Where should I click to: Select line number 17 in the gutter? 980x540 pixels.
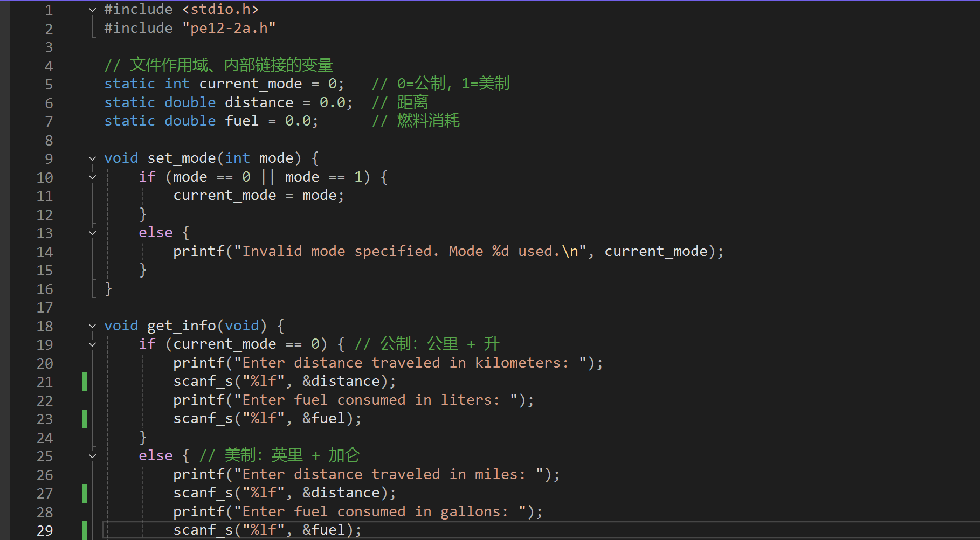45,308
